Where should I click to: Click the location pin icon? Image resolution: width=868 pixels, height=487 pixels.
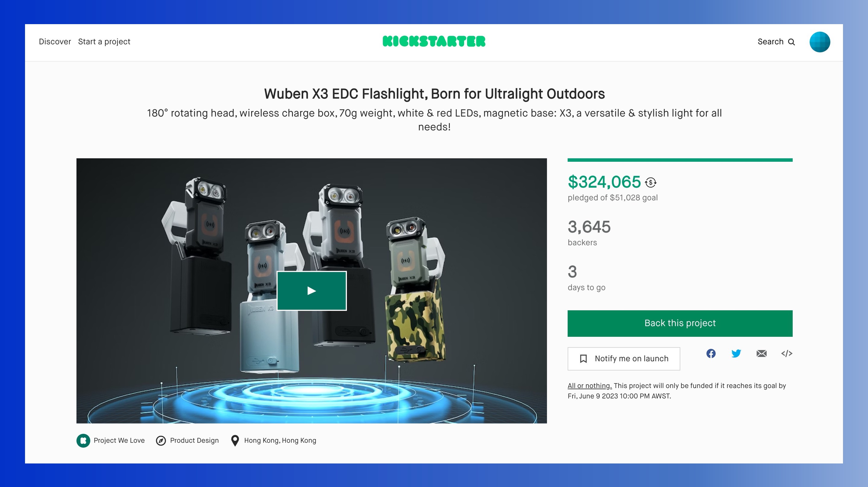coord(235,441)
